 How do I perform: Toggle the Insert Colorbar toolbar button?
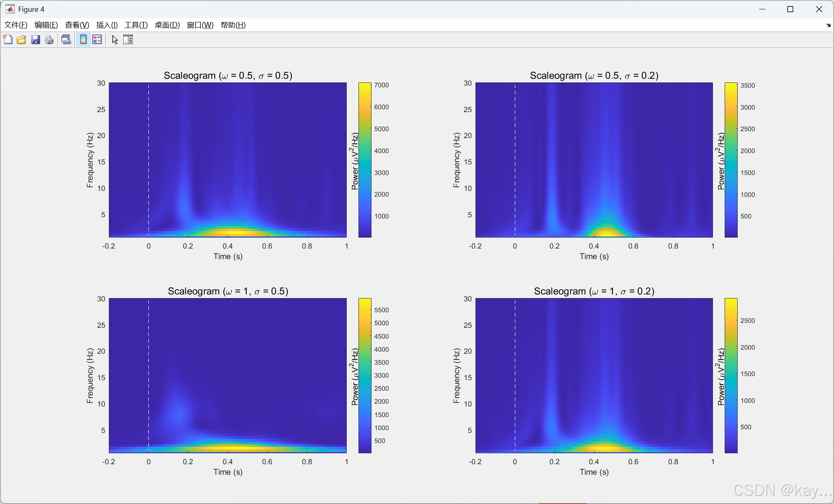pos(83,39)
